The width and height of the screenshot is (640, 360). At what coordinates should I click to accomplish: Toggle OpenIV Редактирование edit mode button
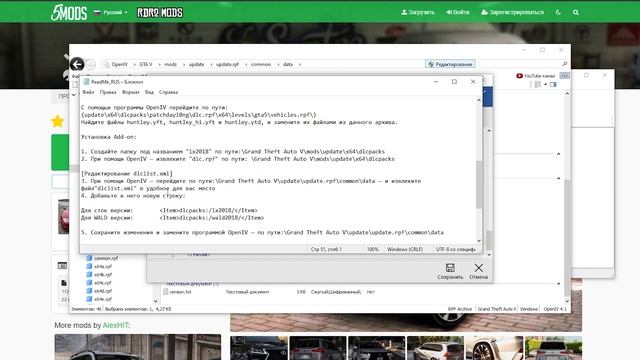(x=450, y=64)
